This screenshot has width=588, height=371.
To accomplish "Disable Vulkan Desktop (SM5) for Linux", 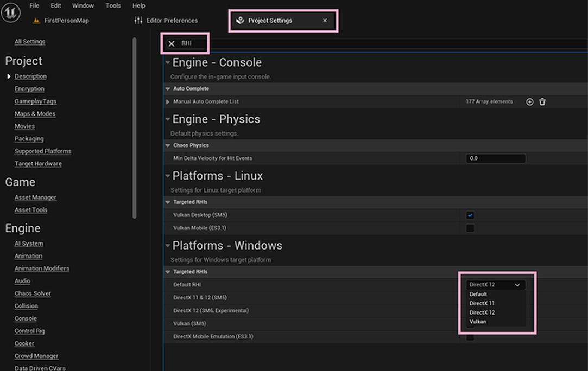I will click(470, 215).
